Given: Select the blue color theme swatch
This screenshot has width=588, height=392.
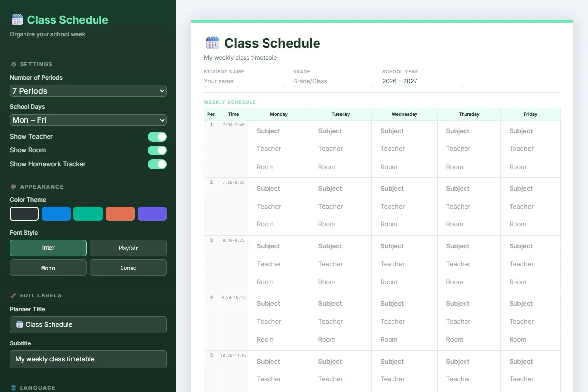Looking at the screenshot, I should [x=56, y=214].
